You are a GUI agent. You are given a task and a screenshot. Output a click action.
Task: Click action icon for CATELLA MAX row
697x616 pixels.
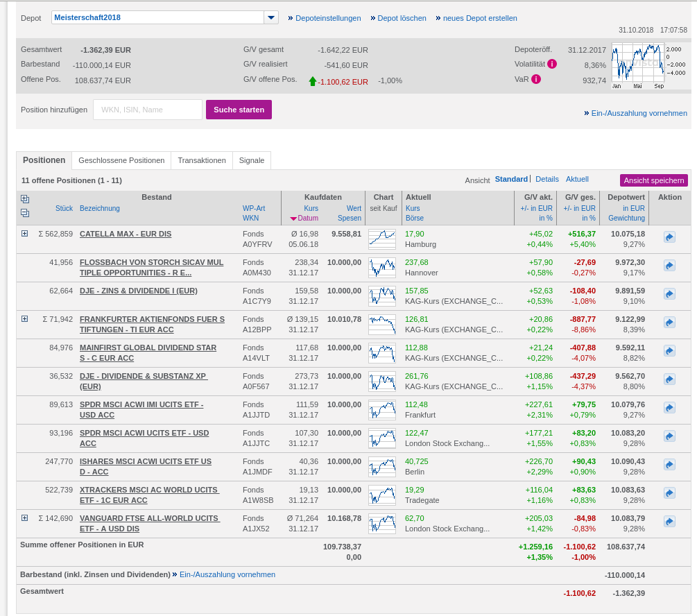click(x=669, y=237)
